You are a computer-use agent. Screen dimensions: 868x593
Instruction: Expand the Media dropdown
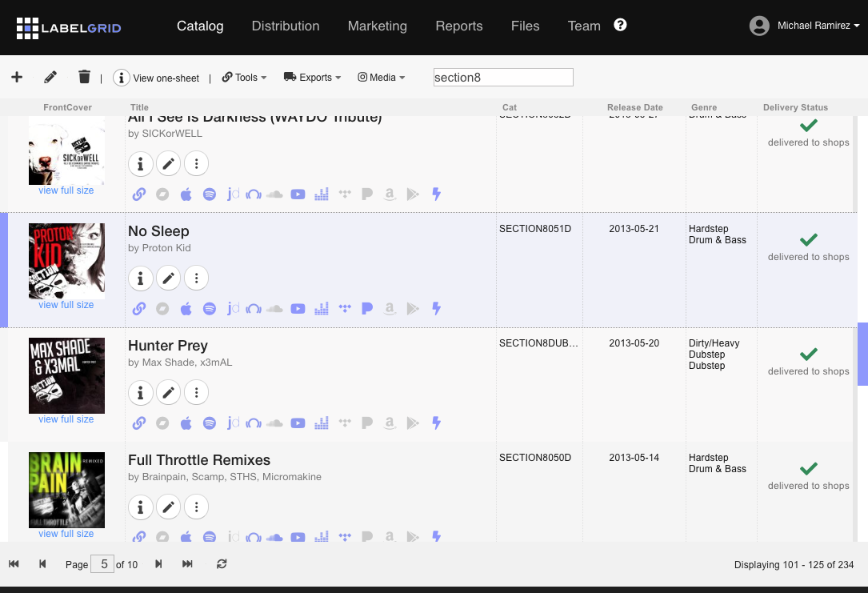tap(382, 78)
